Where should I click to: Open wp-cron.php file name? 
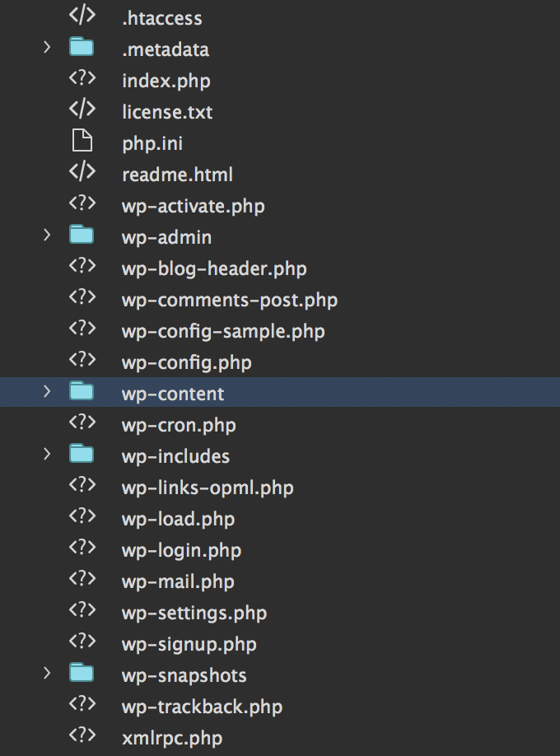pos(179,425)
